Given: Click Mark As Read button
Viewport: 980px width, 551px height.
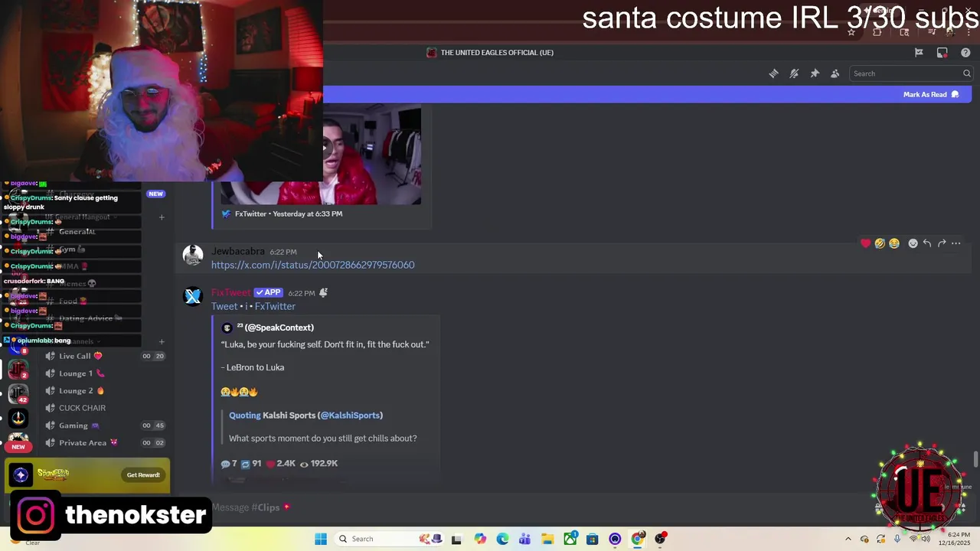Looking at the screenshot, I should click(931, 94).
